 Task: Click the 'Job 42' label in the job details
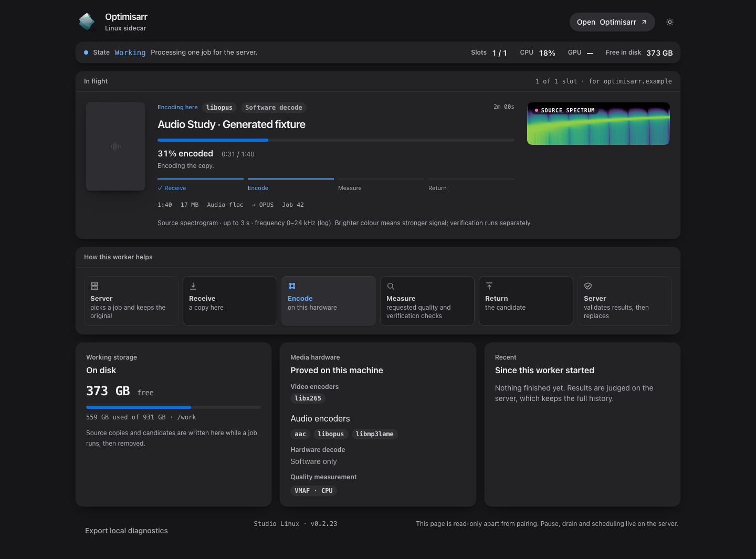pyautogui.click(x=293, y=205)
